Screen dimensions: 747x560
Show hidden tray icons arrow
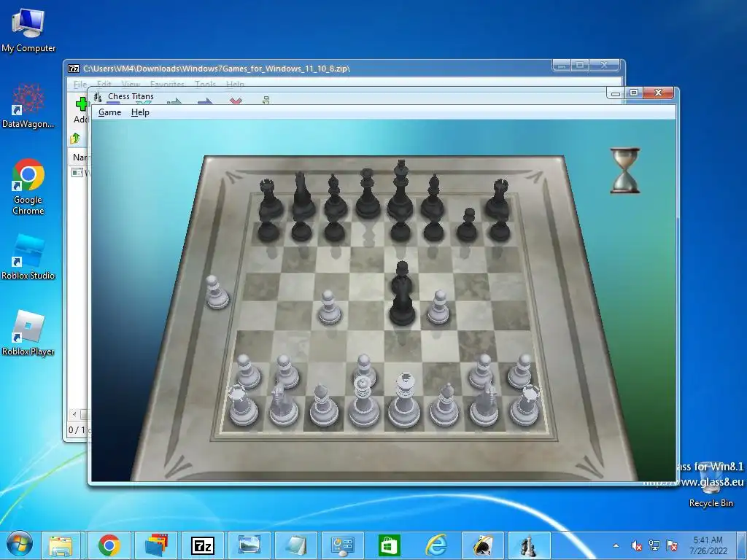coord(616,545)
